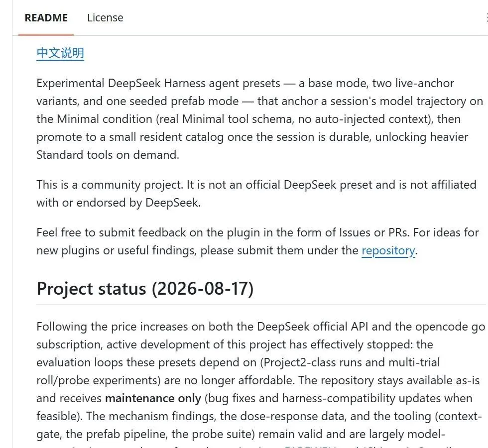
Task: Click the words 'endorsed by DeepSeek'
Action: (x=137, y=203)
